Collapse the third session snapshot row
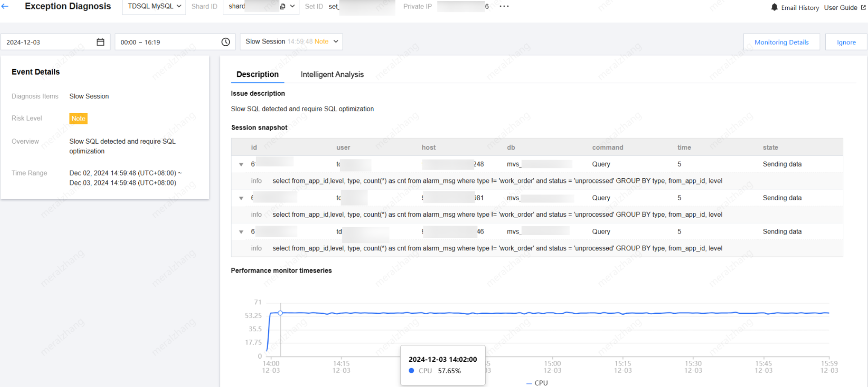 tap(241, 232)
